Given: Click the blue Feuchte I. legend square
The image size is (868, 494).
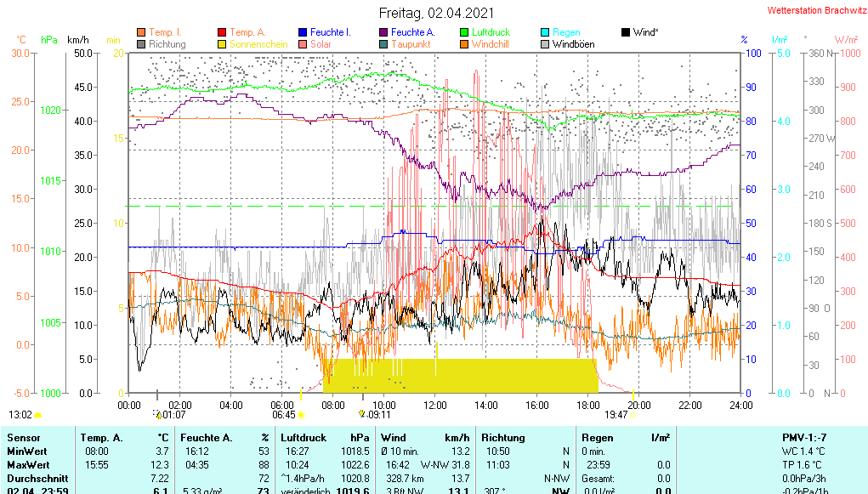Looking at the screenshot, I should [x=304, y=32].
